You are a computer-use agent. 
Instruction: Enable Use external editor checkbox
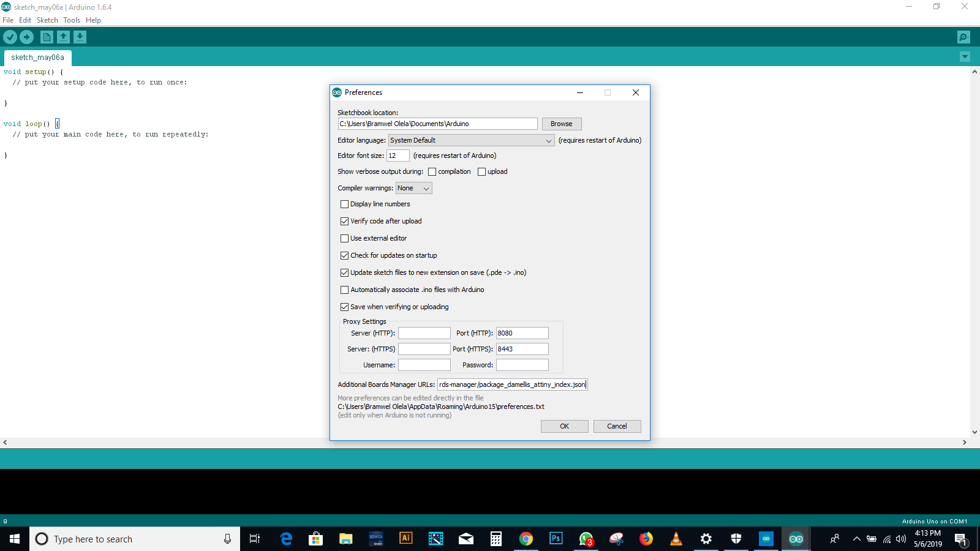(344, 239)
